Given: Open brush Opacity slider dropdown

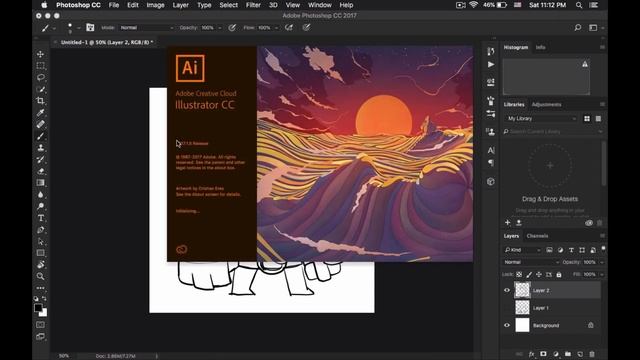Looking at the screenshot, I should point(220,28).
